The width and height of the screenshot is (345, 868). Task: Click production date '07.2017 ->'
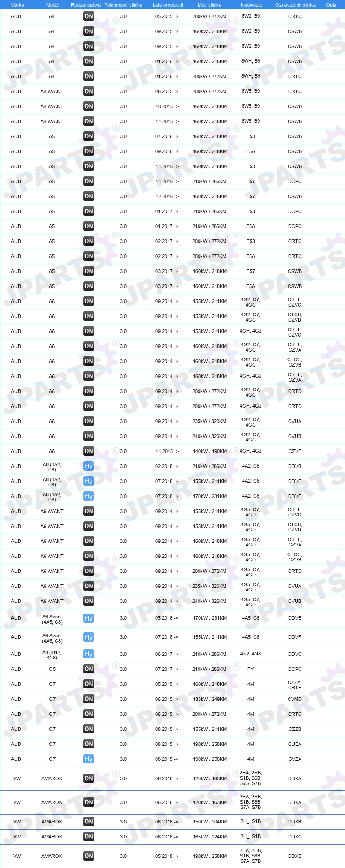(167, 669)
